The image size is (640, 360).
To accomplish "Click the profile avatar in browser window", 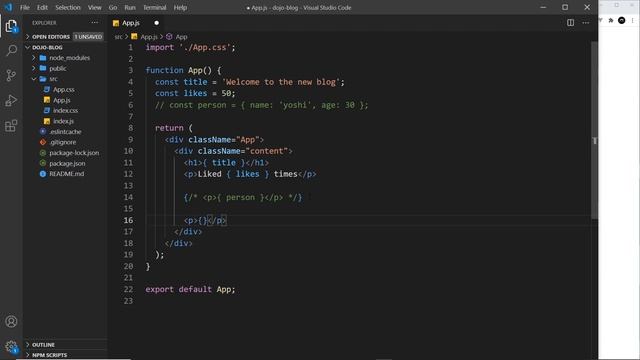I will tap(621, 20).
